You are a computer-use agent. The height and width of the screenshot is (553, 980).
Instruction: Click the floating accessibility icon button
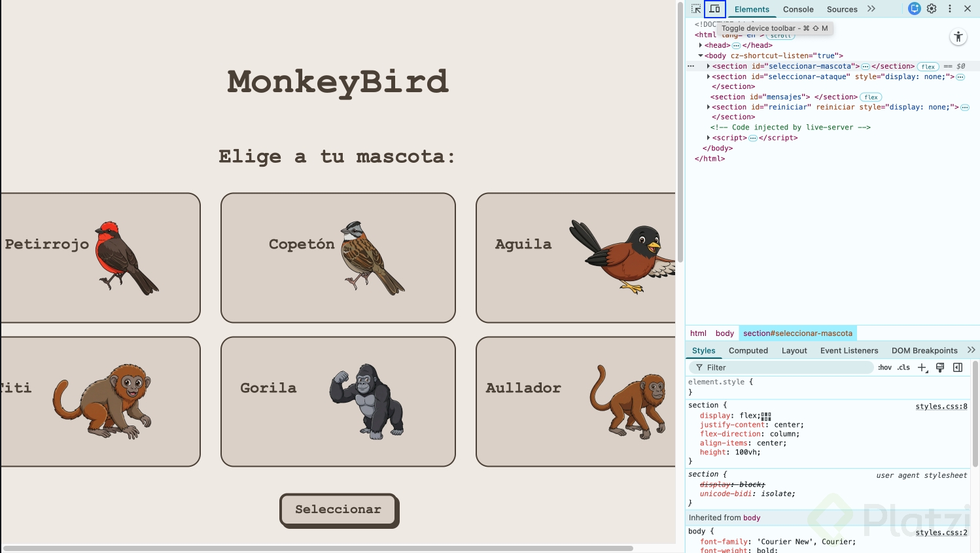pos(958,37)
